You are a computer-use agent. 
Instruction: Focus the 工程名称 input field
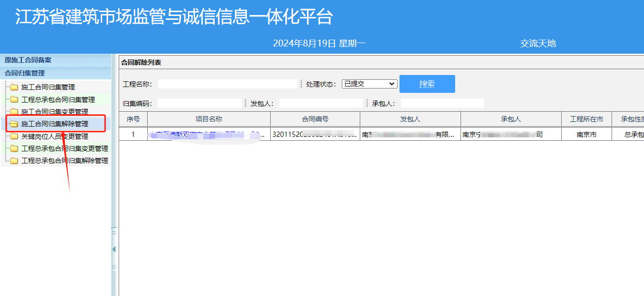227,84
